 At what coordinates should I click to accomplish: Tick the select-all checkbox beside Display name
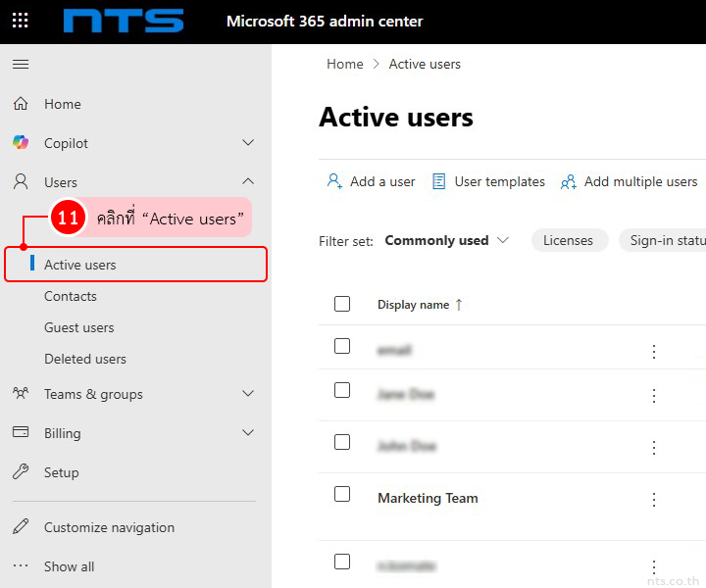[x=342, y=304]
